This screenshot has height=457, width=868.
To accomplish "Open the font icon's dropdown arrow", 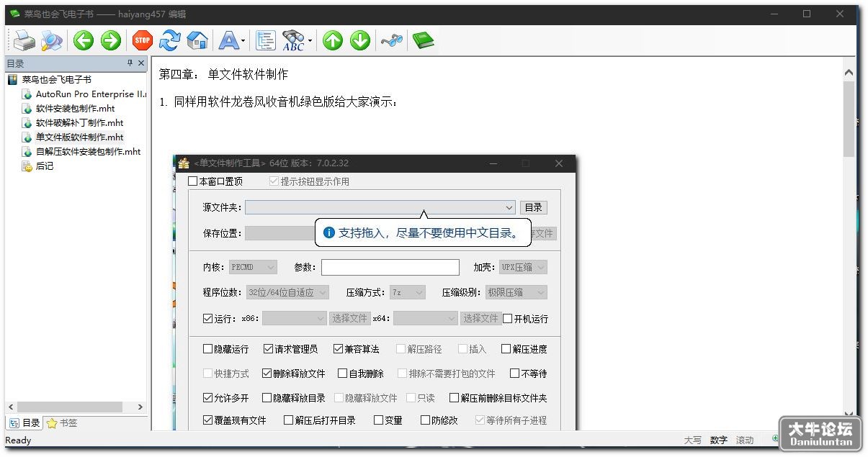I will click(x=243, y=41).
